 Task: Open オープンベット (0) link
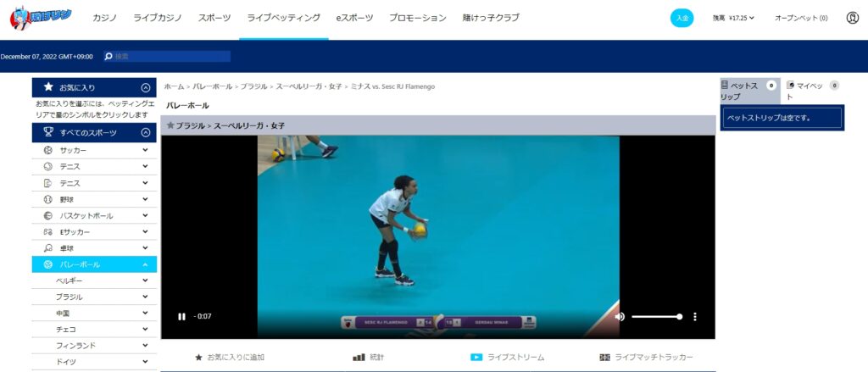801,18
